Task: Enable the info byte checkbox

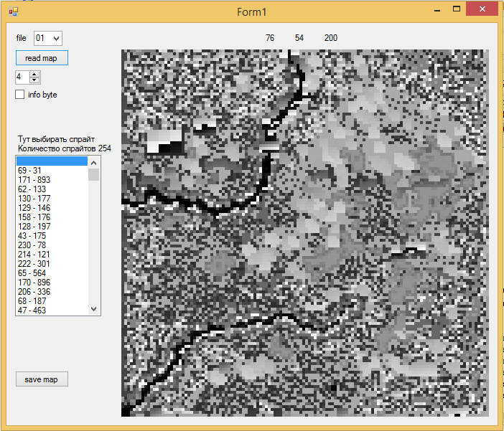Action: (20, 95)
